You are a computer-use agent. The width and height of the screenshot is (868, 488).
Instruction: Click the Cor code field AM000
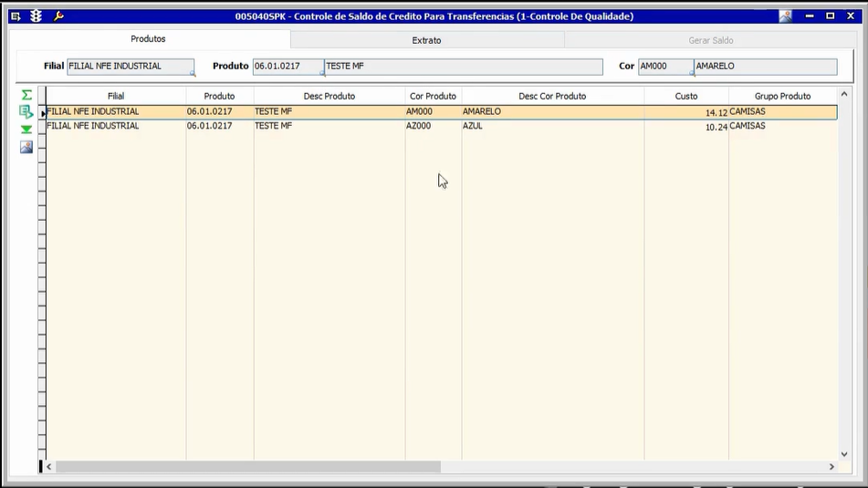click(666, 67)
